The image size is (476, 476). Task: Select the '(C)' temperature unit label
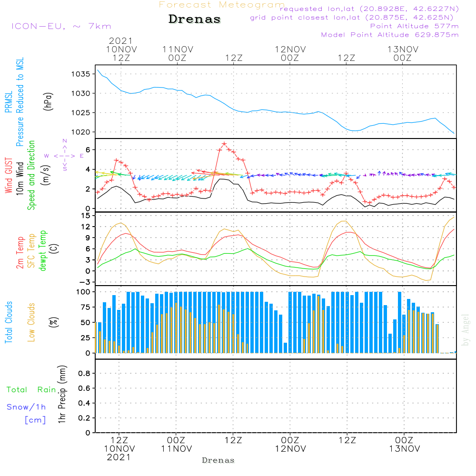pyautogui.click(x=54, y=248)
